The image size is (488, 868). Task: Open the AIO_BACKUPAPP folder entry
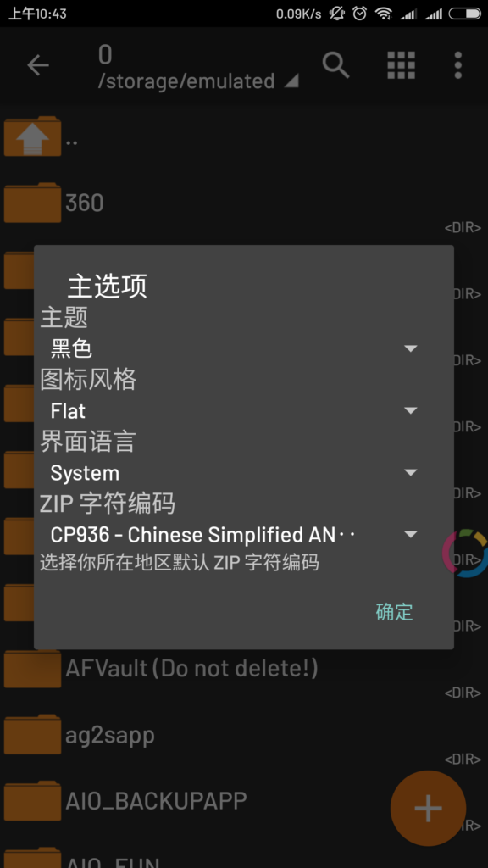coord(244,801)
